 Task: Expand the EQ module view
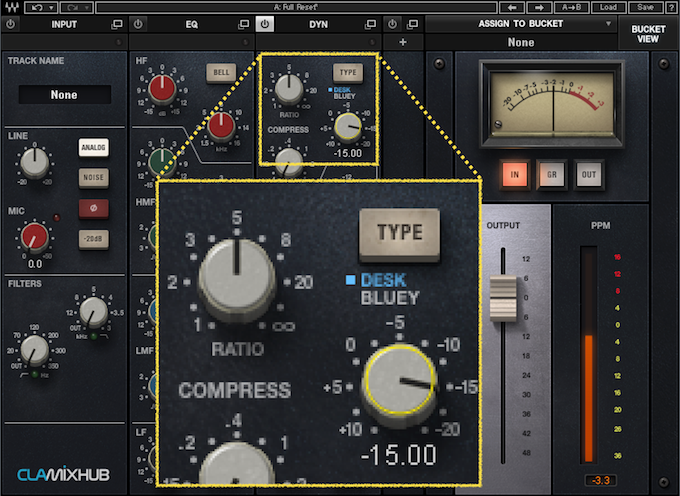(x=243, y=25)
